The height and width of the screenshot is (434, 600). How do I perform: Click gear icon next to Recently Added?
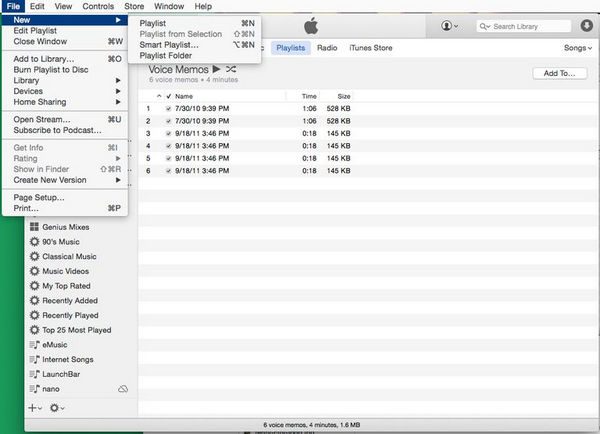pos(34,300)
